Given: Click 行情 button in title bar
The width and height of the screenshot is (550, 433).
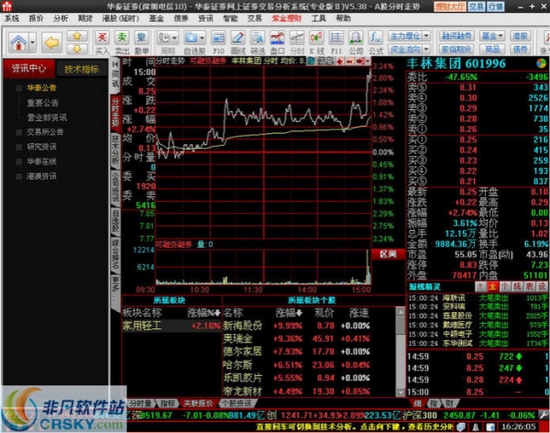Looking at the screenshot, I should click(x=495, y=6).
